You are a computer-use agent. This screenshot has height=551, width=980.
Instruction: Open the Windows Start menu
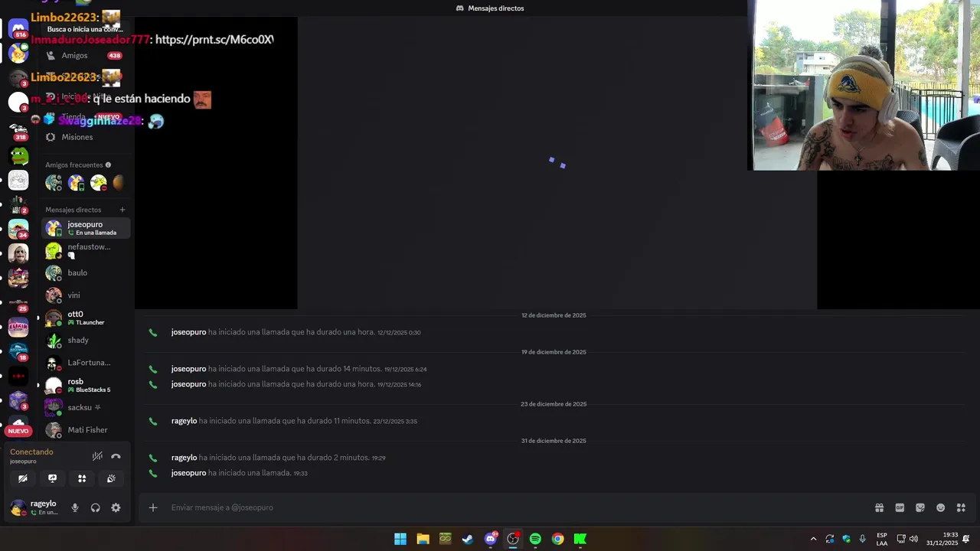400,539
